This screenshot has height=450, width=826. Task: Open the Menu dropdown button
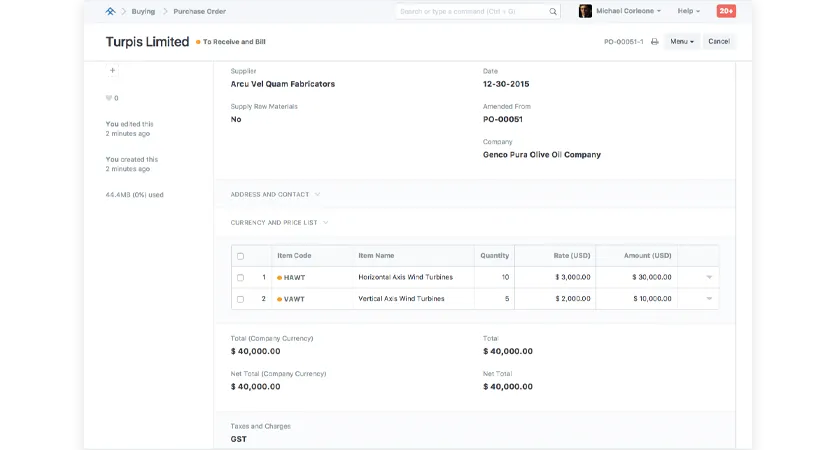click(x=682, y=42)
